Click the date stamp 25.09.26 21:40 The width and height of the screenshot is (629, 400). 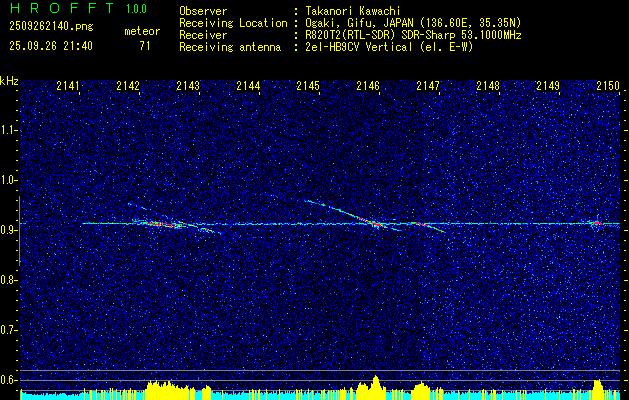(x=51, y=46)
